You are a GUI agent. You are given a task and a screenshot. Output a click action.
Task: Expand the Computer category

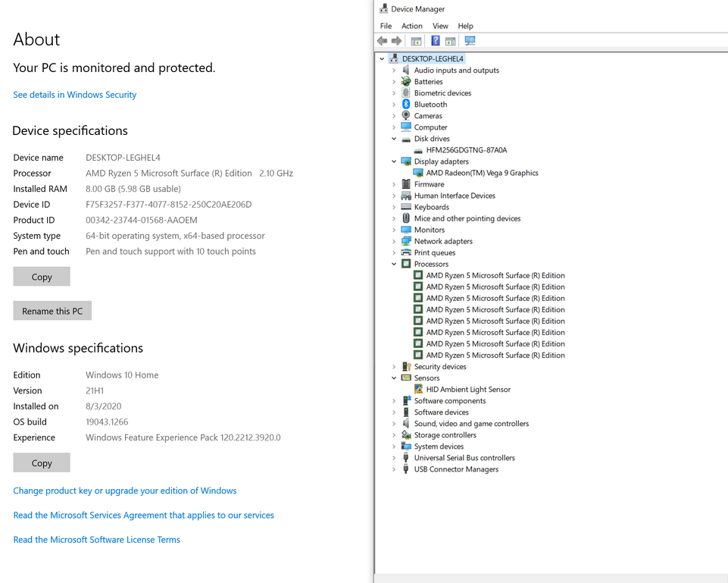pos(394,127)
